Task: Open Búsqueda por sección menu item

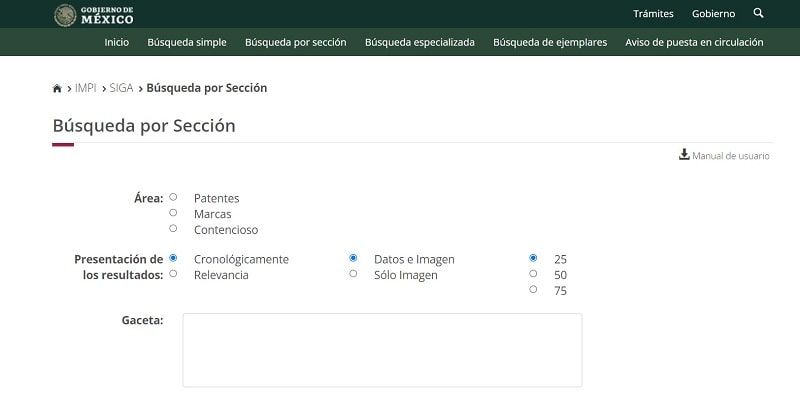Action: (x=295, y=42)
